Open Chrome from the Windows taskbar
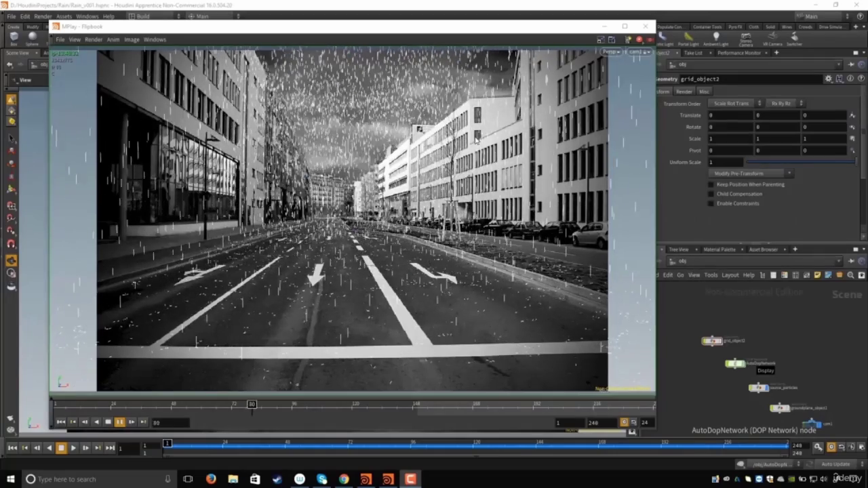 point(344,479)
